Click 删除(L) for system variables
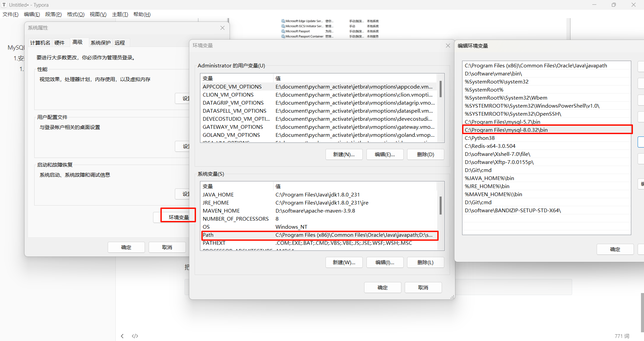The width and height of the screenshot is (644, 341). click(426, 263)
